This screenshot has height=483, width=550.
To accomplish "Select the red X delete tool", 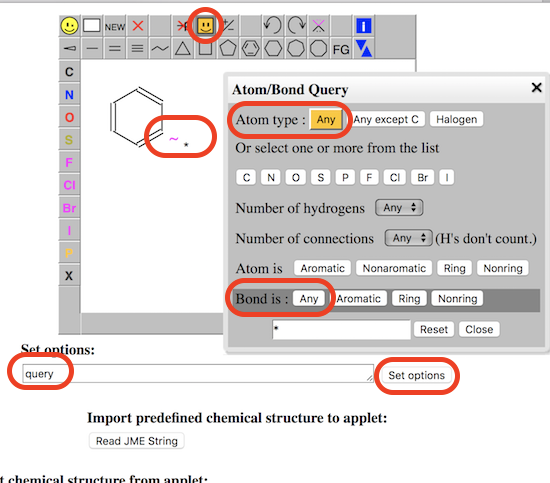I will click(x=138, y=26).
